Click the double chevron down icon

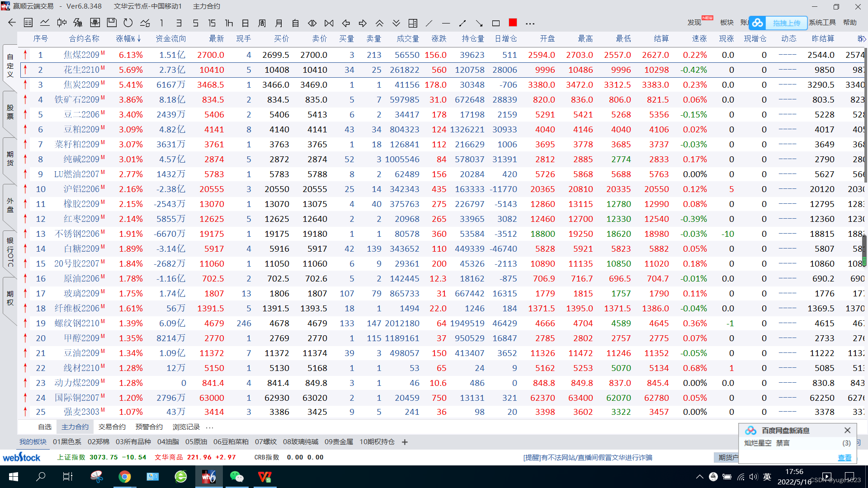pos(396,23)
